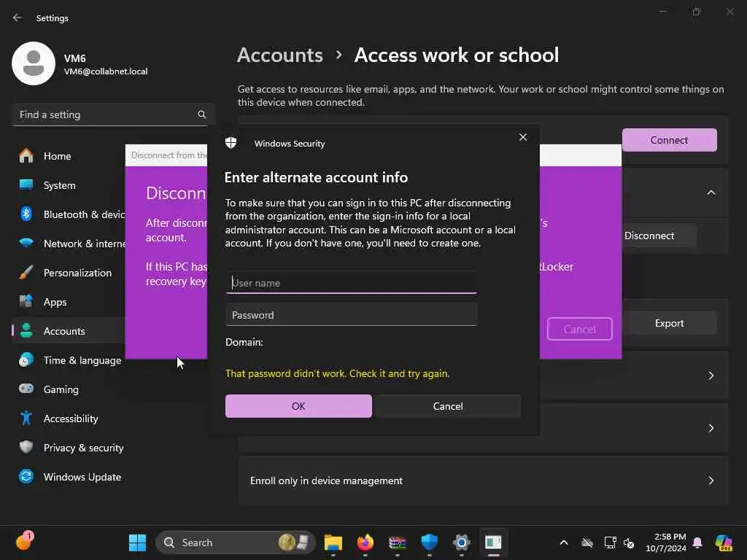747x560 pixels.
Task: Collapse the expanded work account card chevron
Action: [711, 192]
